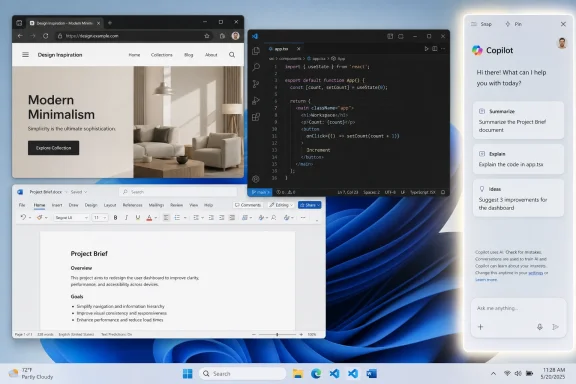The image size is (576, 384).
Task: Open Run and Debug in VS Code
Action: point(256,100)
